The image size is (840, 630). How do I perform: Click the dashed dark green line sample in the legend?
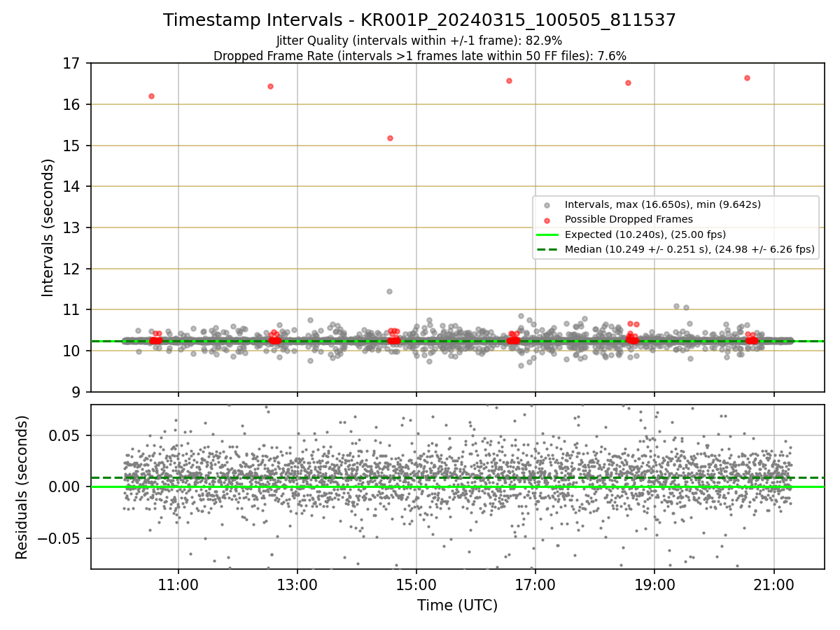coord(547,249)
